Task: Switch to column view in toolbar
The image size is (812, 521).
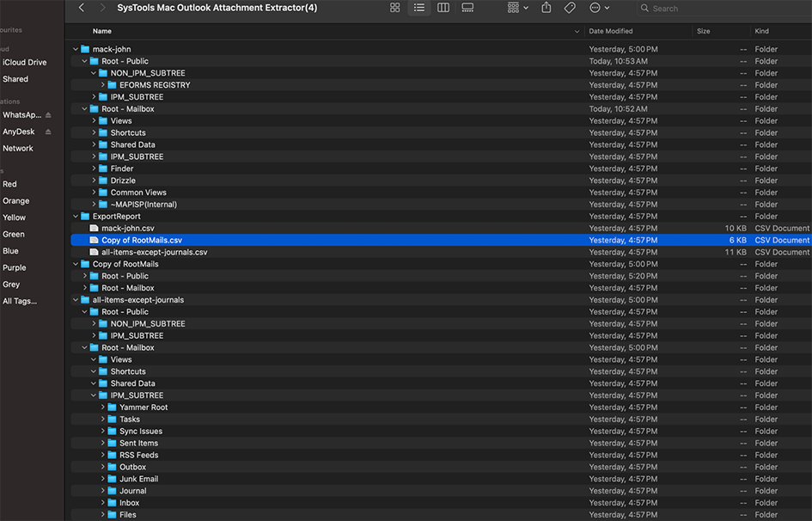Action: click(x=443, y=8)
